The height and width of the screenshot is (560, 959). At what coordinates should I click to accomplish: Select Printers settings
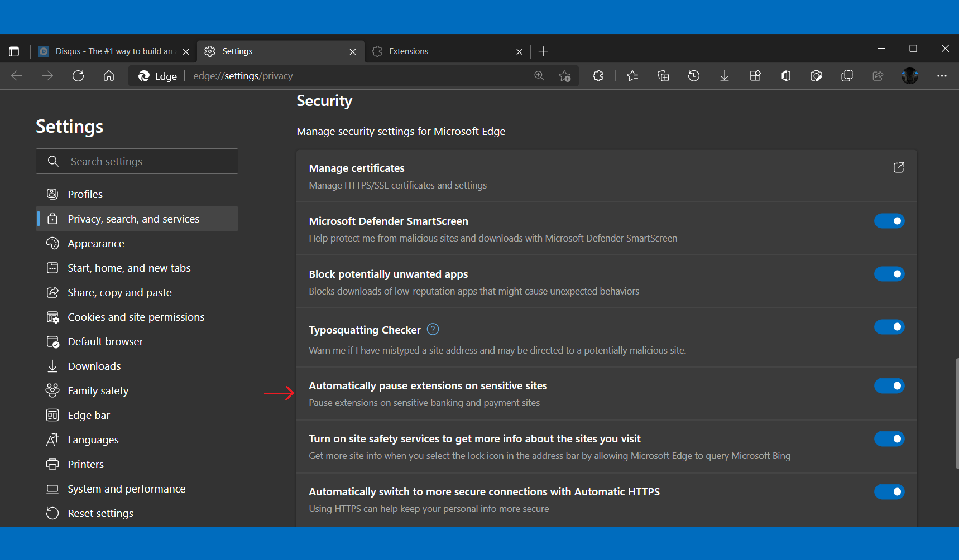click(x=137, y=464)
